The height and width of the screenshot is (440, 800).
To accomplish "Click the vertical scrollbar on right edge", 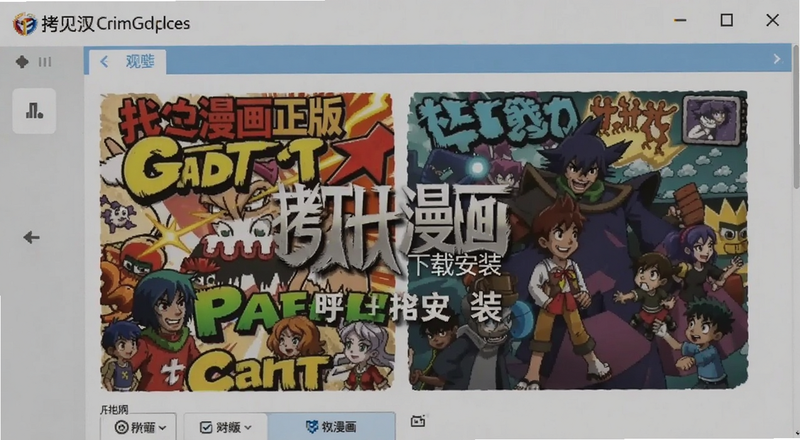I will pyautogui.click(x=796, y=116).
